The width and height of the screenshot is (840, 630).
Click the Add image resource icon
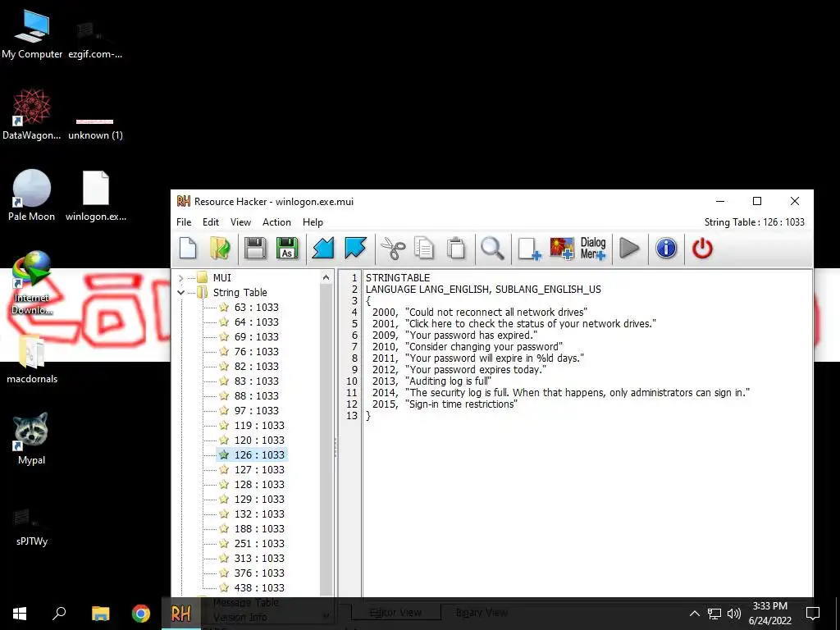(x=561, y=249)
